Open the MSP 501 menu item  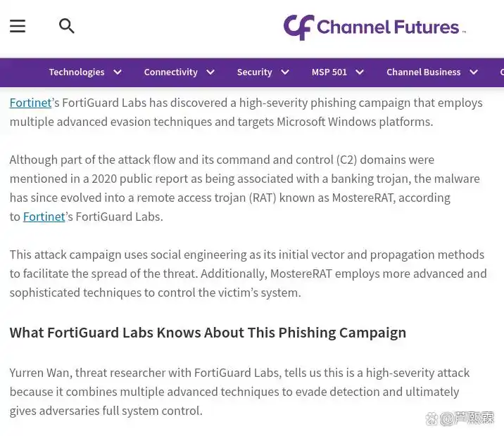click(329, 72)
